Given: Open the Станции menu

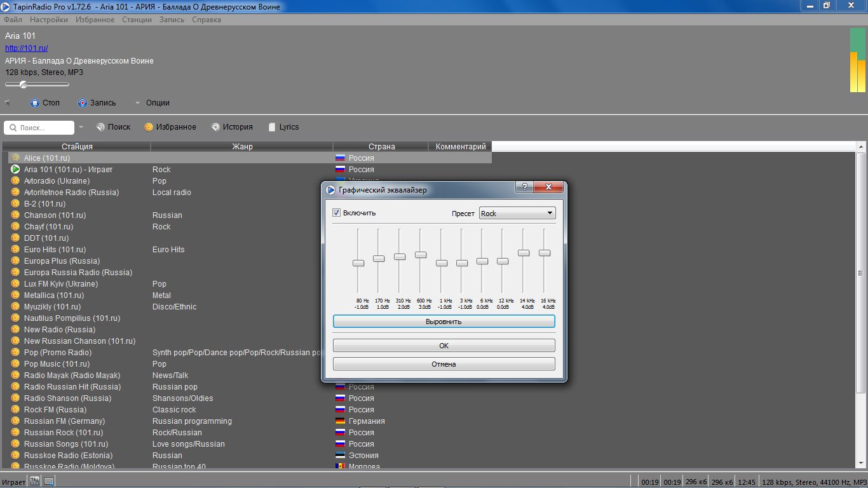Looking at the screenshot, I should pyautogui.click(x=137, y=20).
